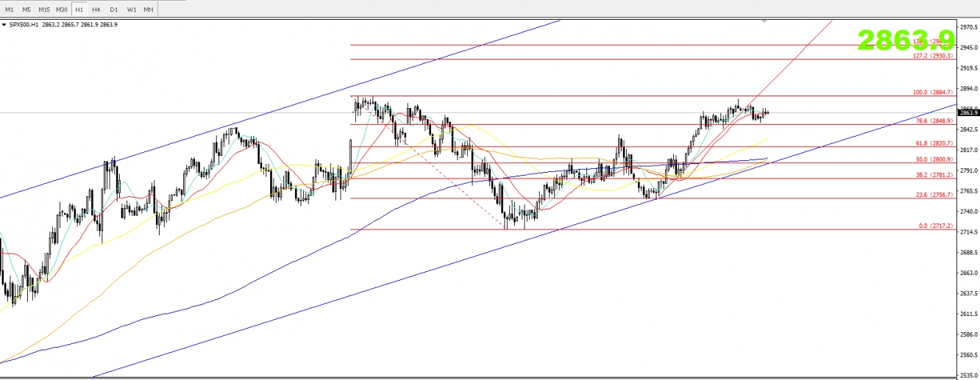
Task: Click the large green 2863.9 price display
Action: (x=910, y=40)
